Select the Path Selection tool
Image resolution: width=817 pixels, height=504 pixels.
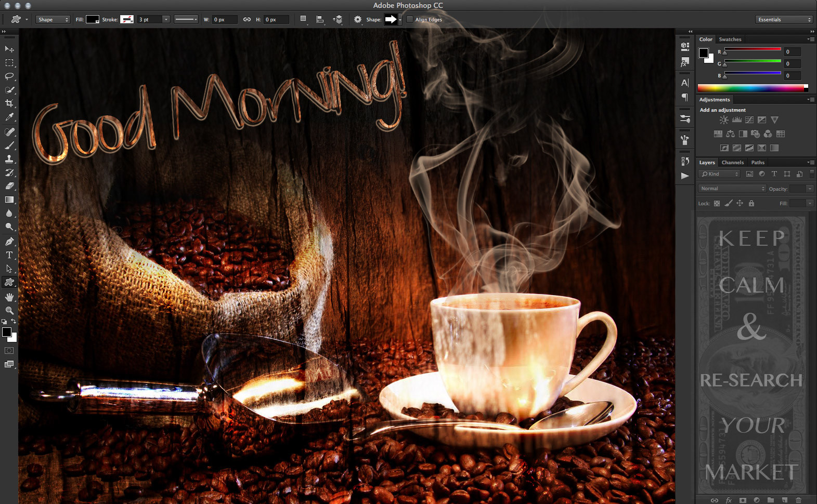9,269
